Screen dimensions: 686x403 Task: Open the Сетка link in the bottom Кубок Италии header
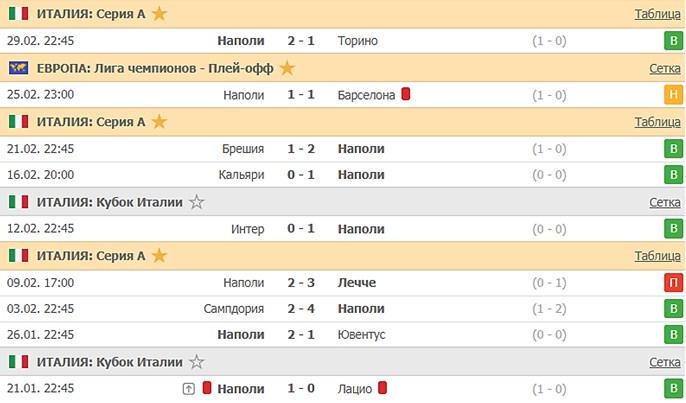click(x=664, y=362)
